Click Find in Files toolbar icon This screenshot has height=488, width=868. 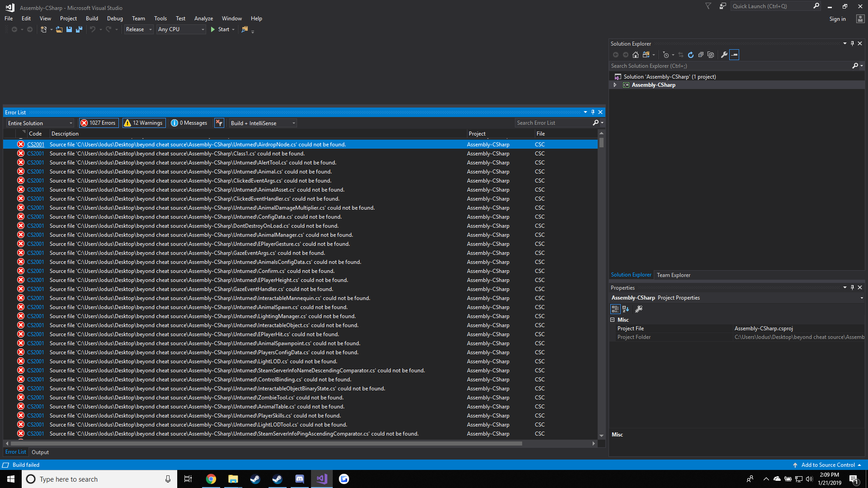245,29
